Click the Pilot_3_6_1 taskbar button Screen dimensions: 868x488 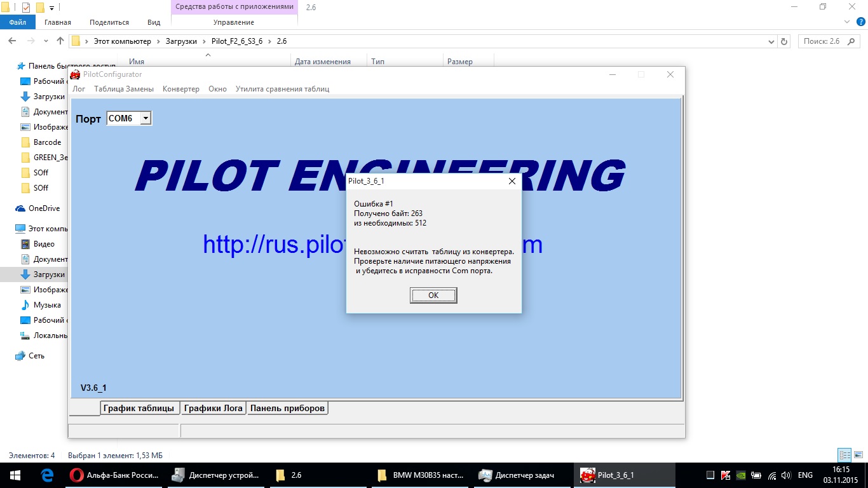click(x=624, y=475)
